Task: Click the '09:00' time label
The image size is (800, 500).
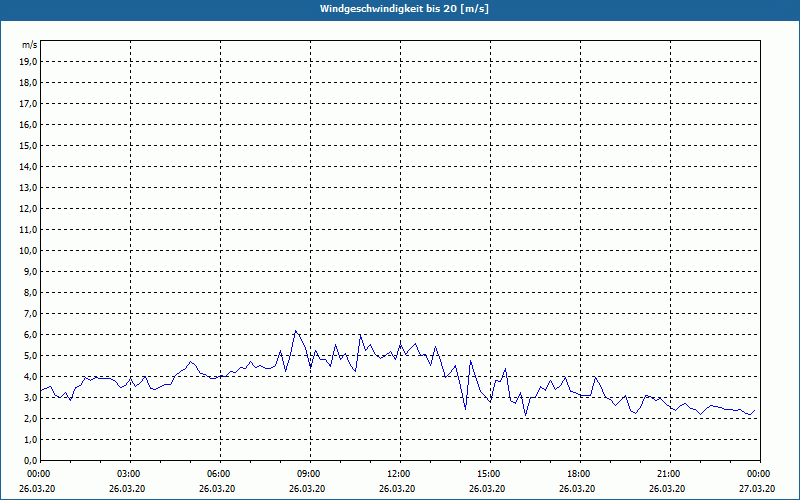Action: tap(311, 474)
